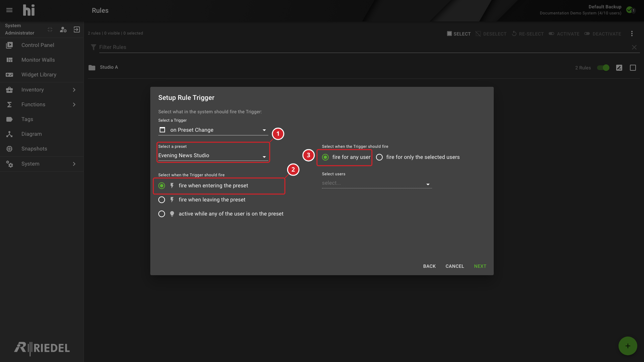Click the logout icon in sidebar
The height and width of the screenshot is (362, 644).
tap(77, 29)
